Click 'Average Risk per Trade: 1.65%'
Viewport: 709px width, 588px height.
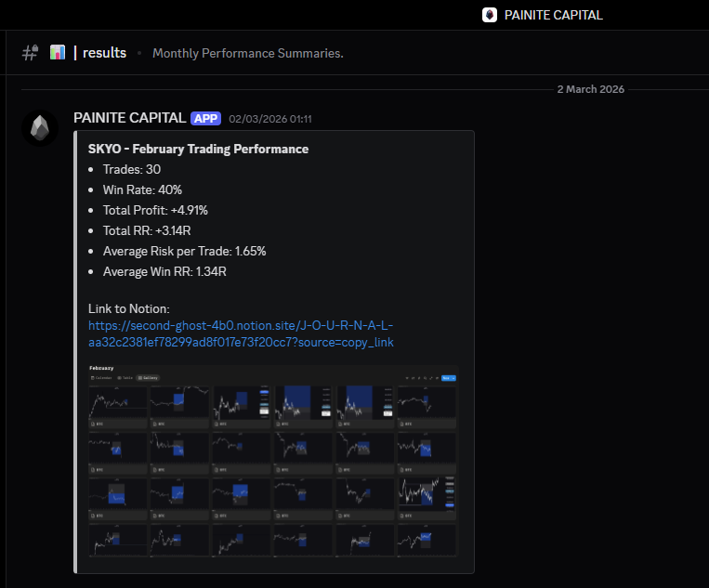pos(185,252)
